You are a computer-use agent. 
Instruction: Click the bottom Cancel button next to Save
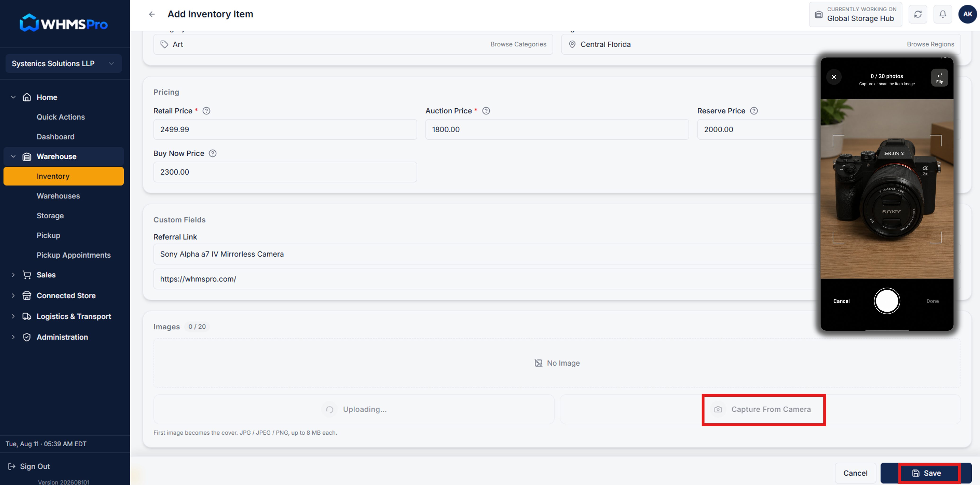pos(855,473)
